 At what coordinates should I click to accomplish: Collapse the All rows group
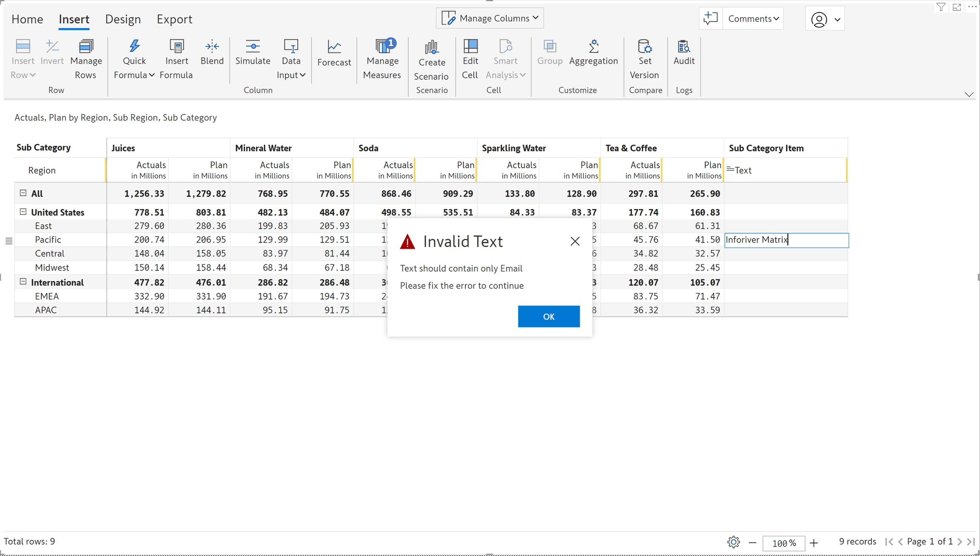coord(23,193)
